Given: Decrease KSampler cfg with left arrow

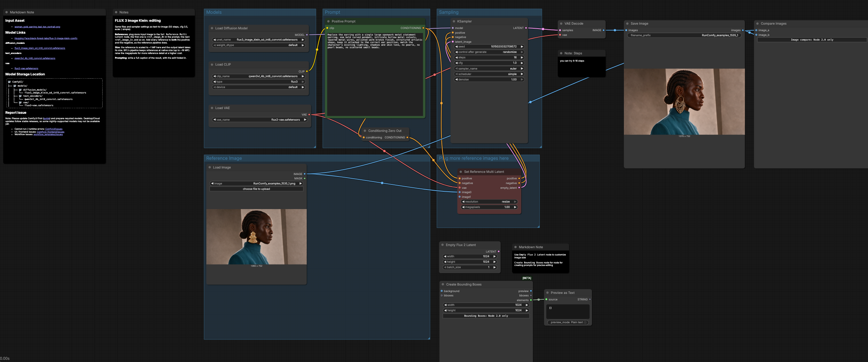Looking at the screenshot, I should tap(456, 63).
